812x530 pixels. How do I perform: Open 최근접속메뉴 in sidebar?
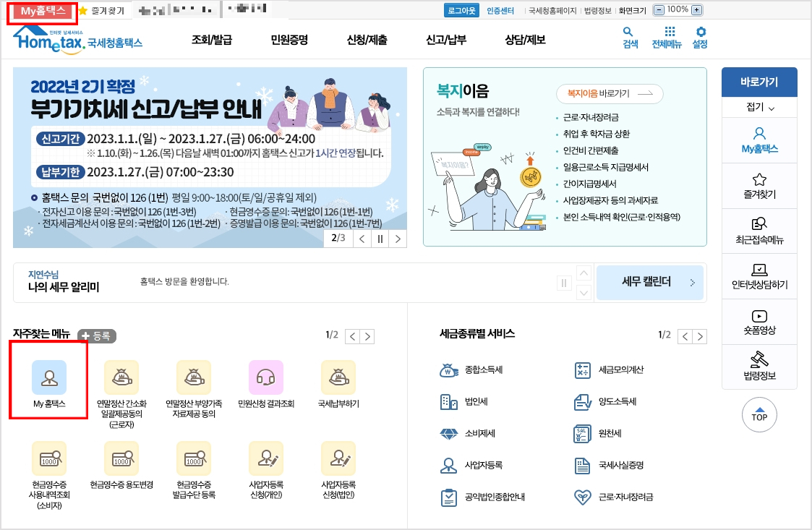click(x=759, y=231)
